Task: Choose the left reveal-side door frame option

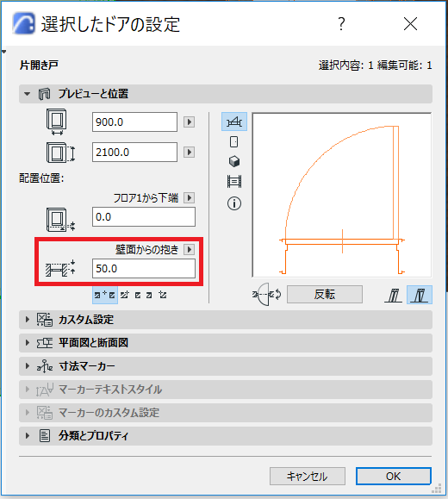Action: click(x=393, y=295)
